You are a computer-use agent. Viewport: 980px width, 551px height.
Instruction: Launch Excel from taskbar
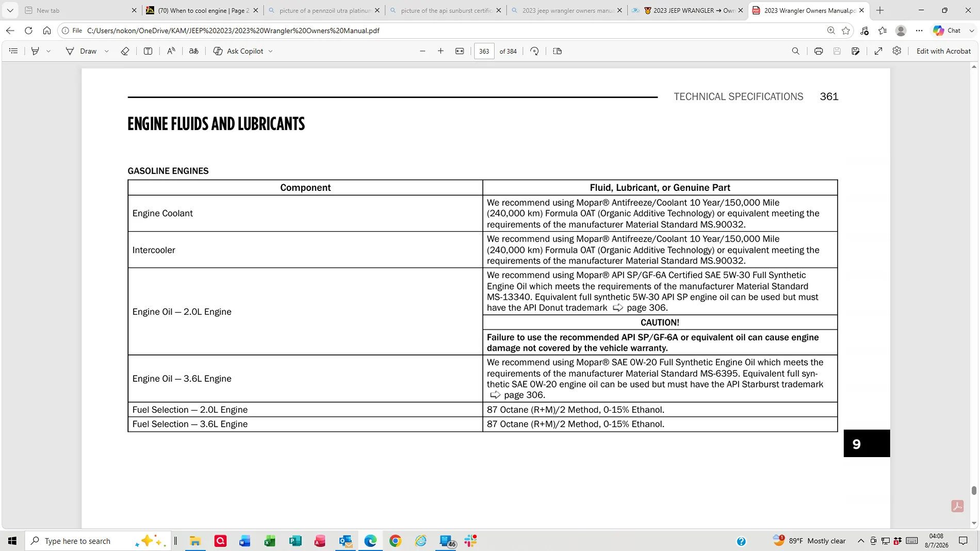point(270,541)
